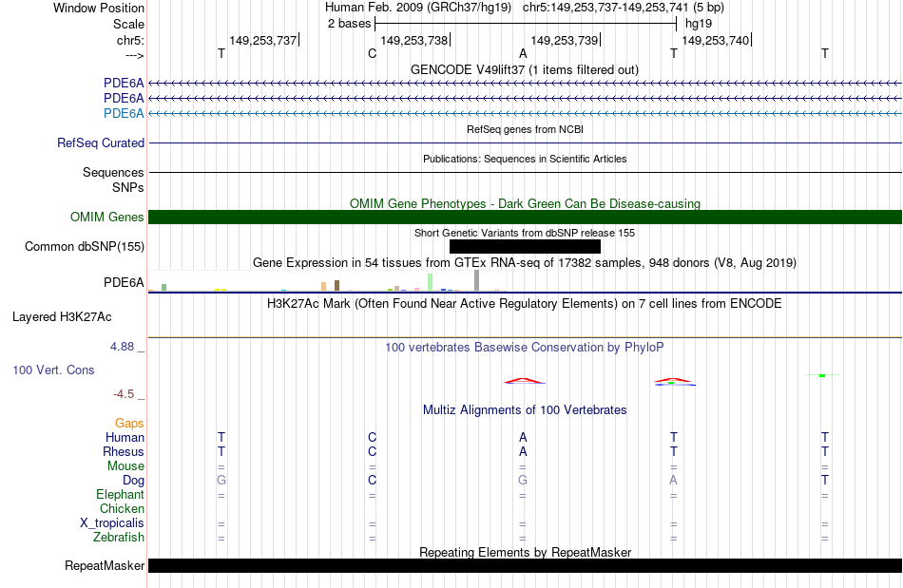Click the 2 bases scale bar
This screenshot has width=903, height=588.
point(526,24)
